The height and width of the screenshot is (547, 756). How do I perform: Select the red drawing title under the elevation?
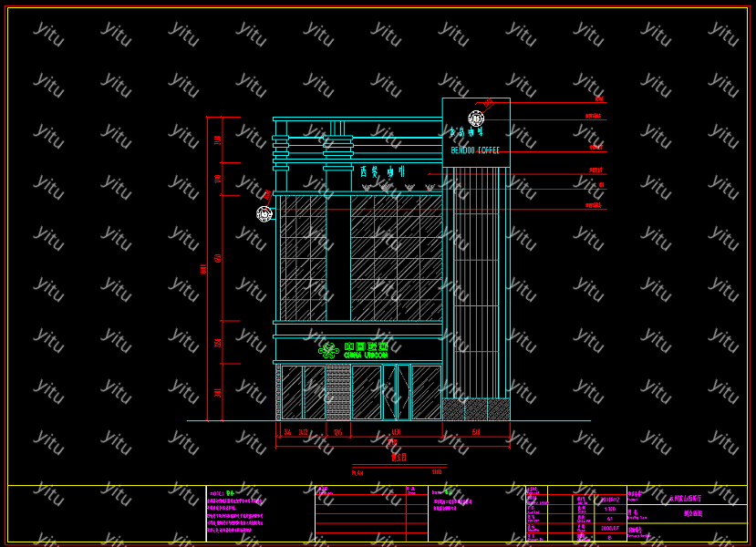(x=399, y=458)
